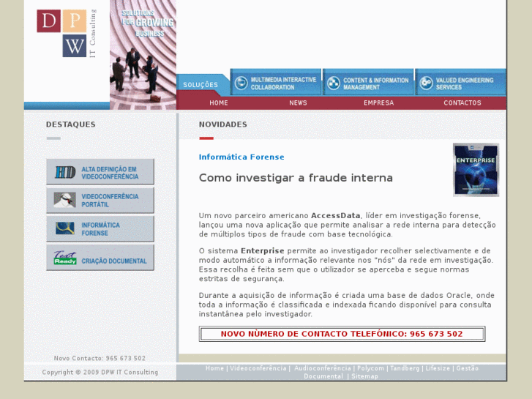Click footer Sitemap link
The width and height of the screenshot is (532, 399).
pyautogui.click(x=364, y=376)
